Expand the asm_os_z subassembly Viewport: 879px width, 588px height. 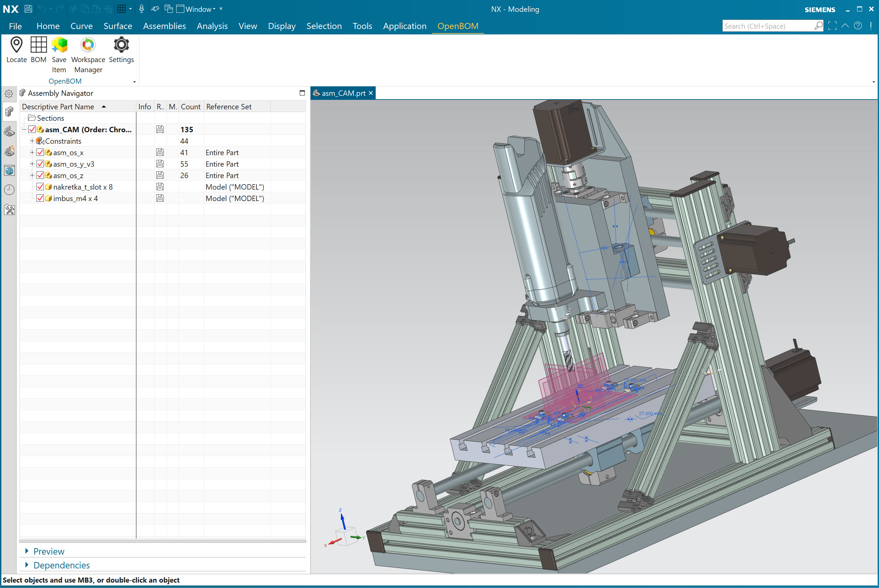(32, 175)
